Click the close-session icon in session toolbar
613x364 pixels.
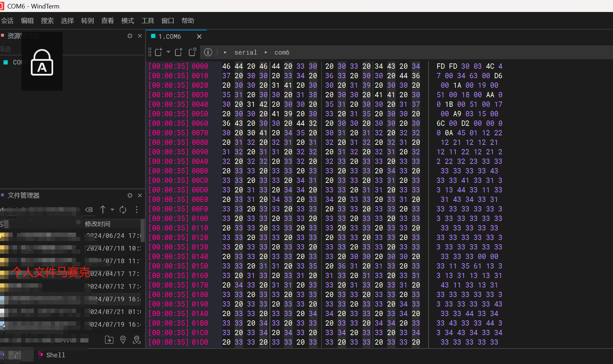pos(179,52)
